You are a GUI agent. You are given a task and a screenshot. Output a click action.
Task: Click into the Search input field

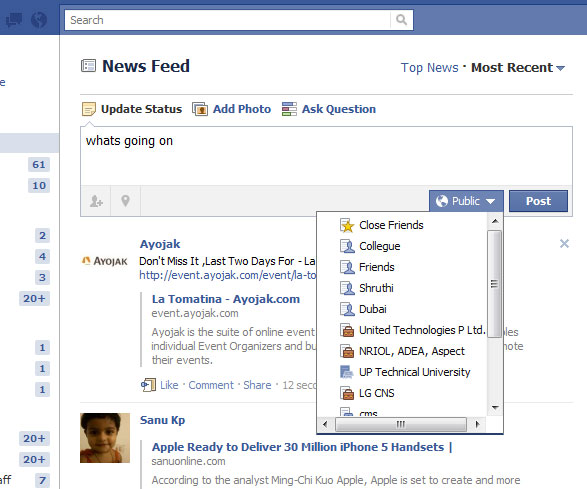[x=228, y=20]
